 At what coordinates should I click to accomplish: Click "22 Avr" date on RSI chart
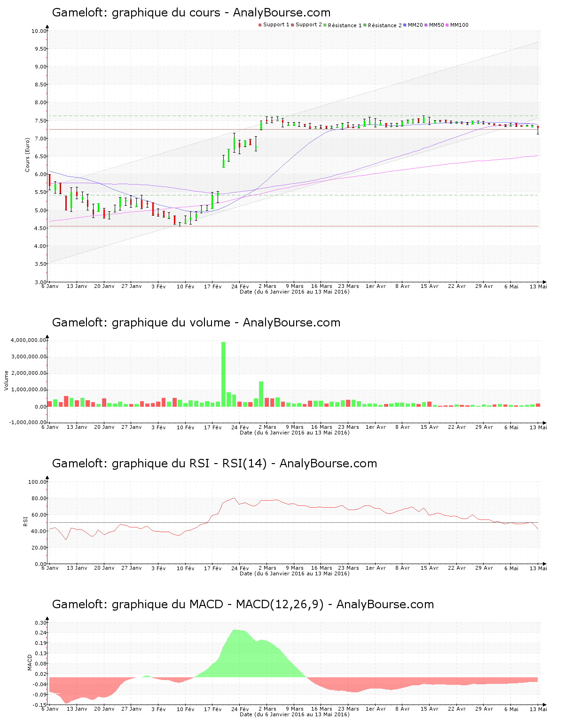[x=457, y=568]
